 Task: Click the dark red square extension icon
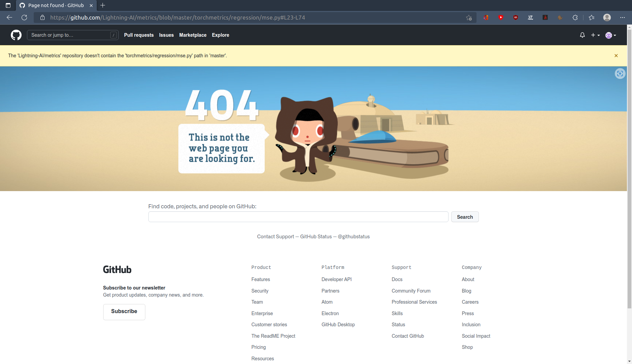(545, 18)
